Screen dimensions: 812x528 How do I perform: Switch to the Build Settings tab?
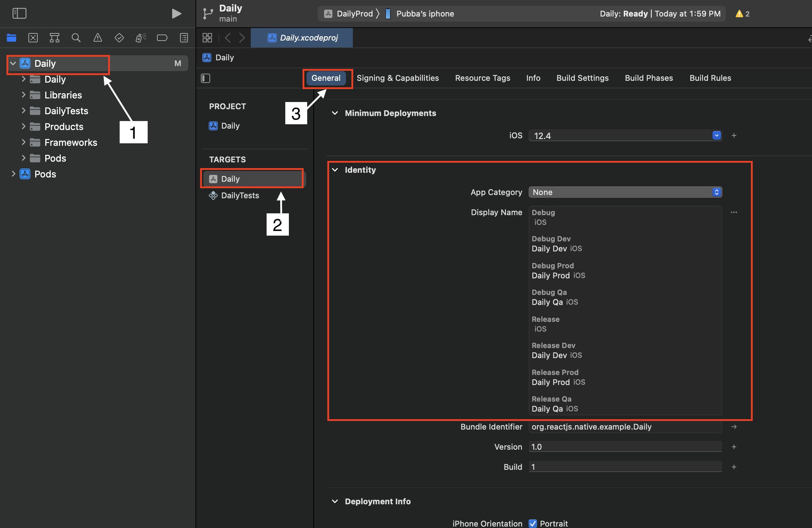[x=582, y=78]
